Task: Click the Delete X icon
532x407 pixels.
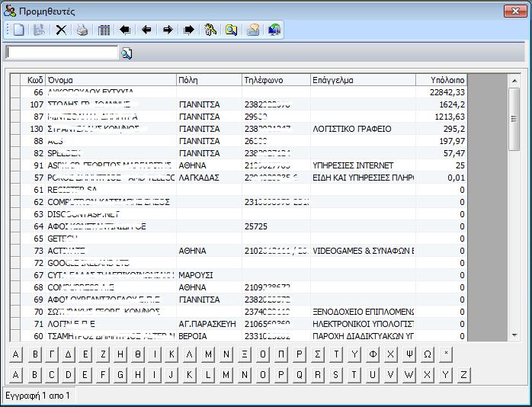Action: pos(61,30)
